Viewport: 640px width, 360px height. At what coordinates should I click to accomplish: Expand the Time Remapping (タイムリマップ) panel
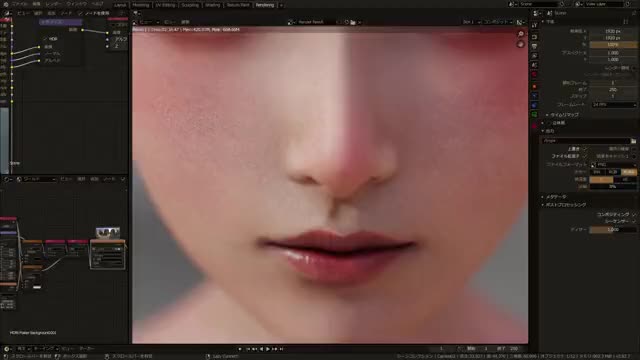click(564, 116)
